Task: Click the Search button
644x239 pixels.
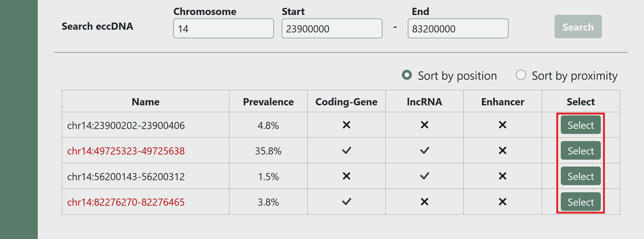Action: [x=578, y=27]
